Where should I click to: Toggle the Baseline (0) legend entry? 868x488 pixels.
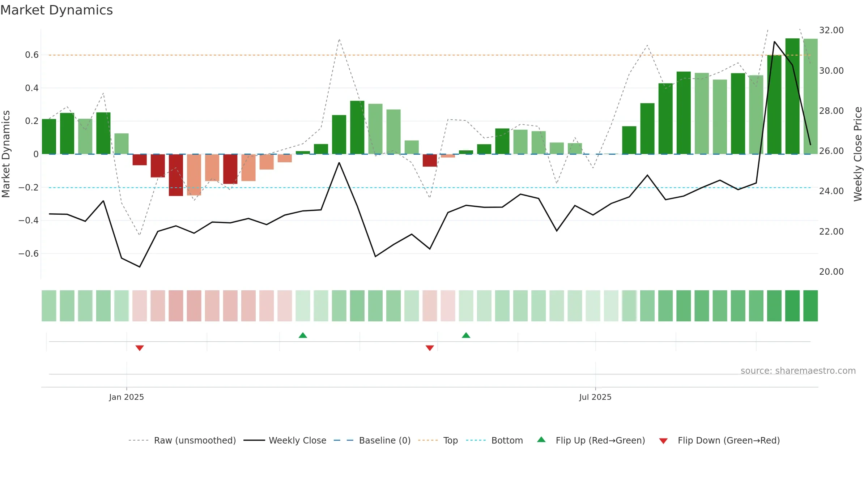372,440
